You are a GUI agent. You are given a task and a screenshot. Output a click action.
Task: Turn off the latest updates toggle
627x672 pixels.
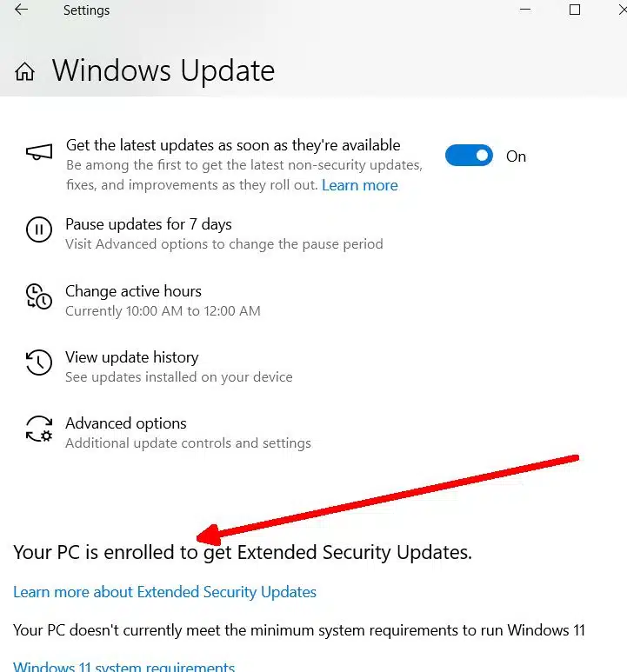[469, 156]
